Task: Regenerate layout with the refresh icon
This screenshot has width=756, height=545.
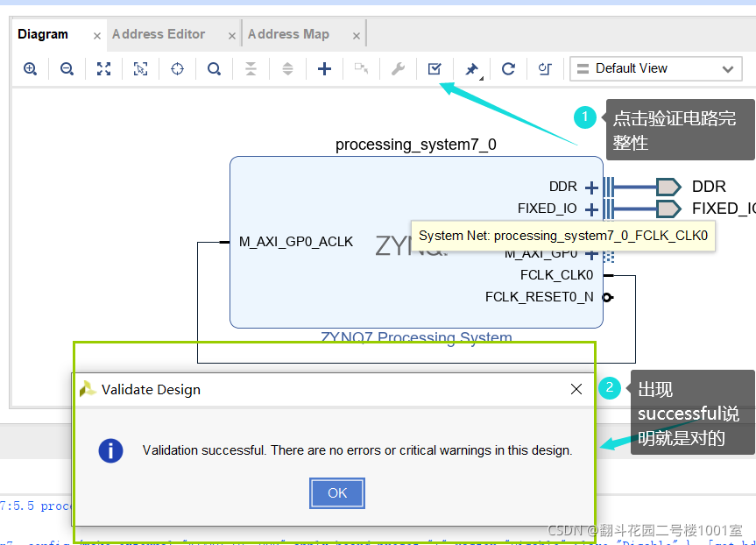Action: tap(508, 69)
